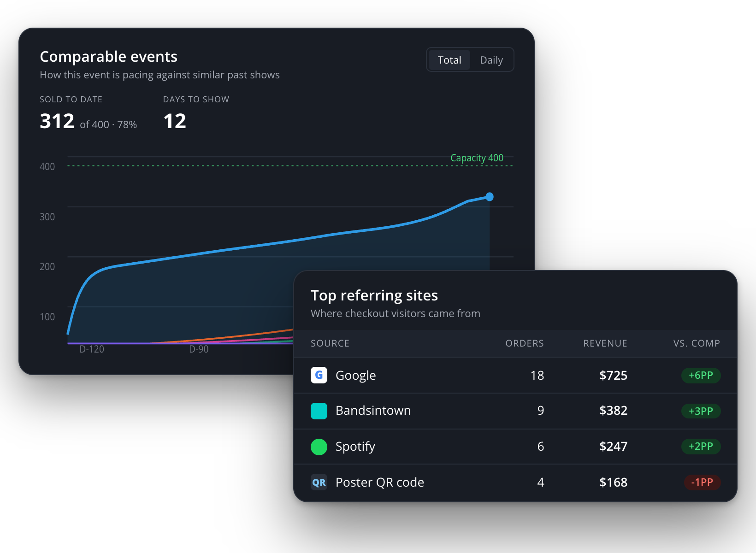Click the 300 y-axis label

click(x=47, y=217)
